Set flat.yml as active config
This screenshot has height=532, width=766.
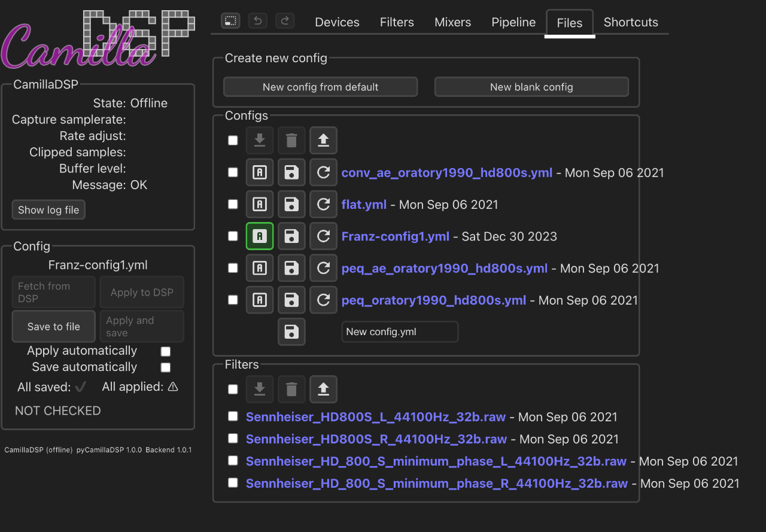260,204
